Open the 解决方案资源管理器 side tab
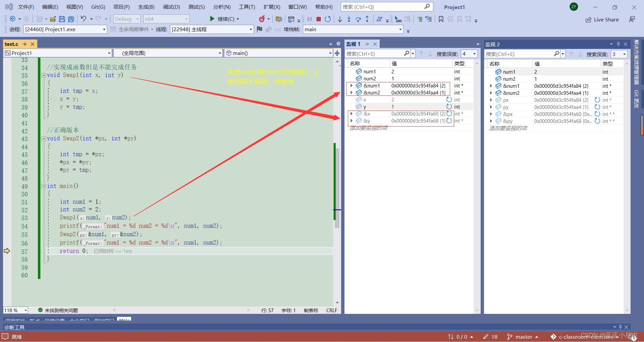The height and width of the screenshot is (342, 644). click(x=636, y=62)
